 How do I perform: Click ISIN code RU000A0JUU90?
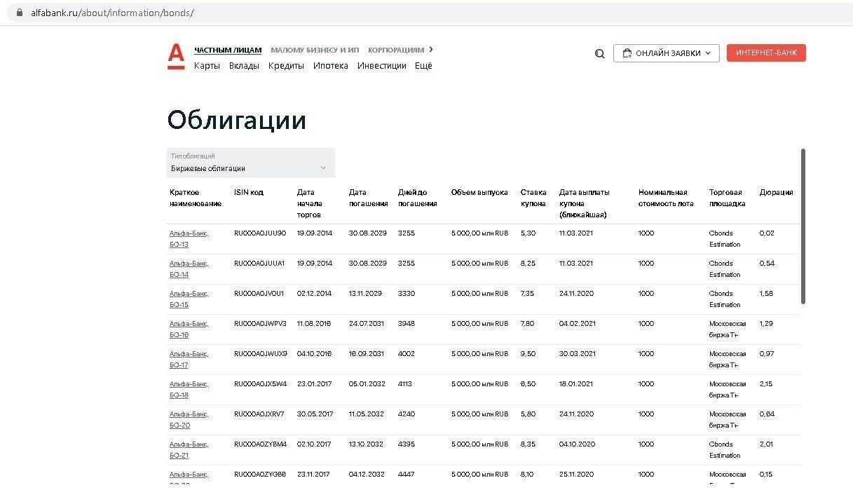(x=260, y=233)
